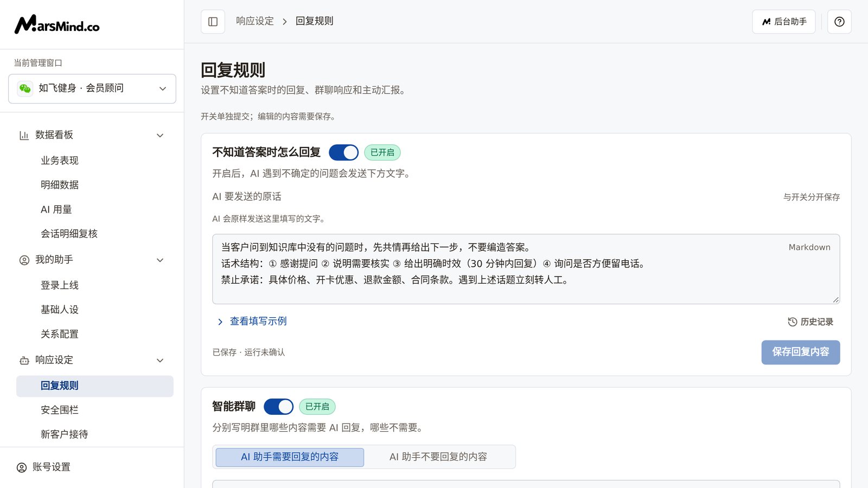Expand 查看填写示例 disclosure
This screenshot has width=868, height=488.
coord(252,322)
